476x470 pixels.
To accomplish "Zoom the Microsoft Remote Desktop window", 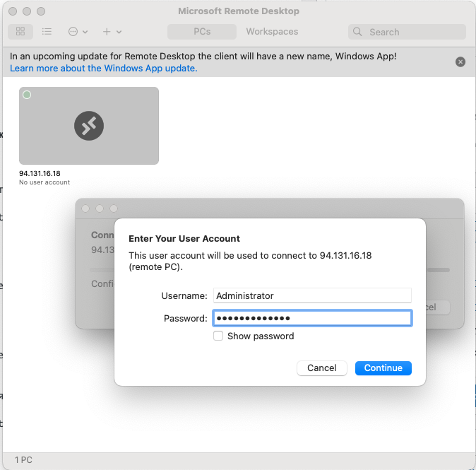I will [41, 11].
